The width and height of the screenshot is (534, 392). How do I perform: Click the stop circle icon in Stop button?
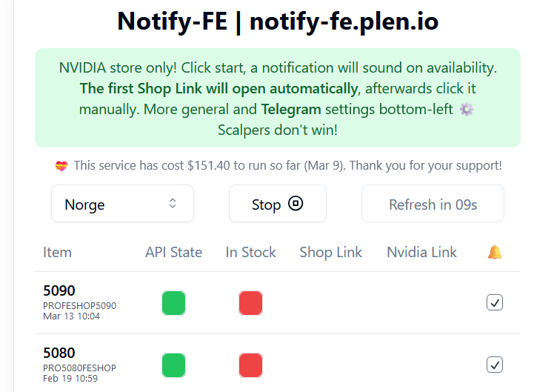(296, 204)
